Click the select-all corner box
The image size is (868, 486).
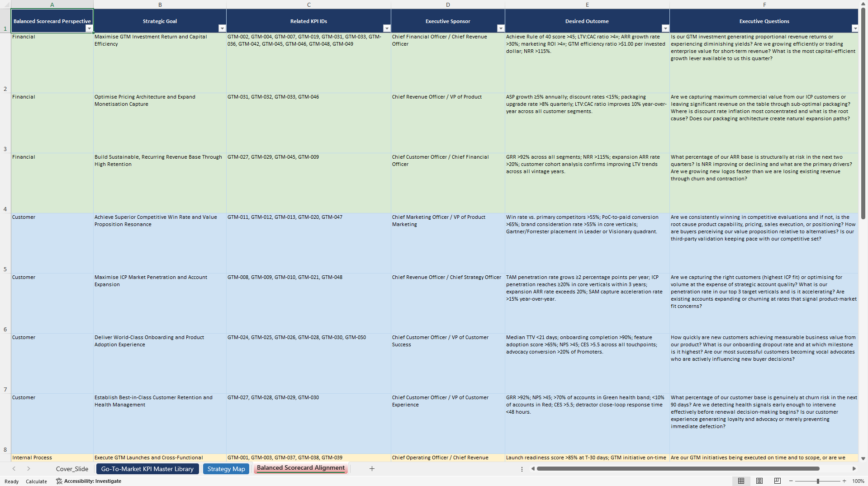5,5
